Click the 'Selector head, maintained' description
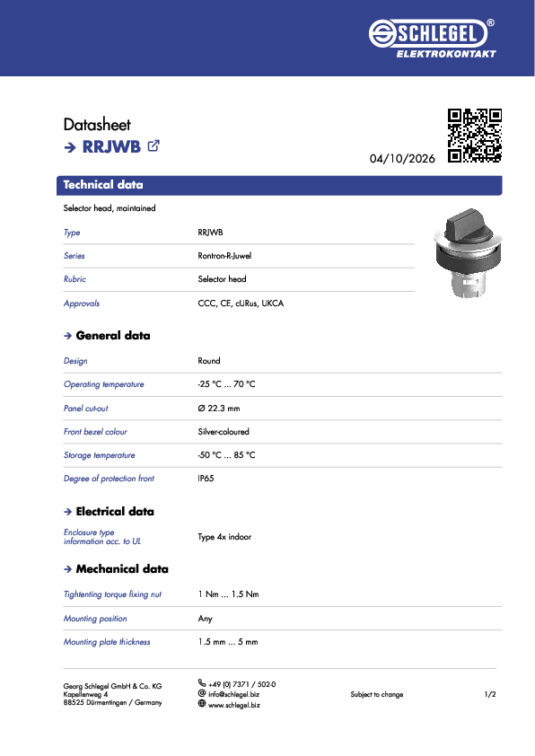535x756 pixels. [x=110, y=208]
